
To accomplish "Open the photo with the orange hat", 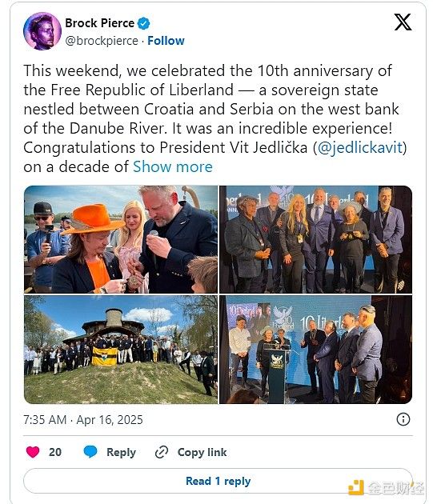I will (121, 239).
